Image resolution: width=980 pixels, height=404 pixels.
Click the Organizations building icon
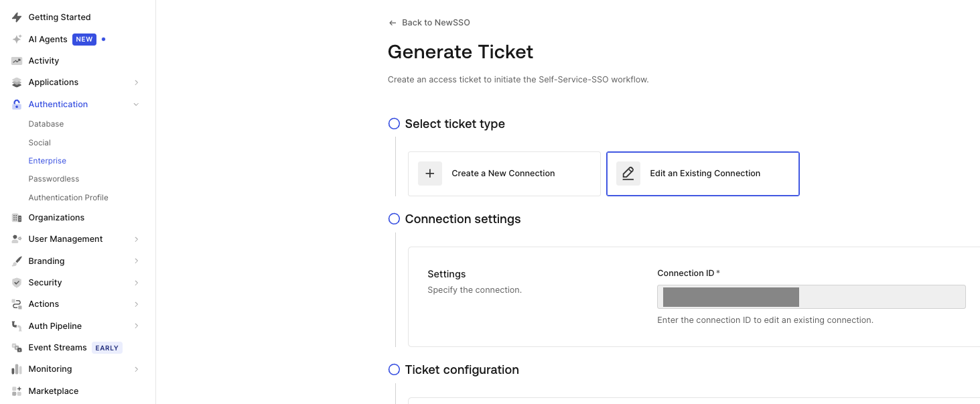tap(17, 218)
